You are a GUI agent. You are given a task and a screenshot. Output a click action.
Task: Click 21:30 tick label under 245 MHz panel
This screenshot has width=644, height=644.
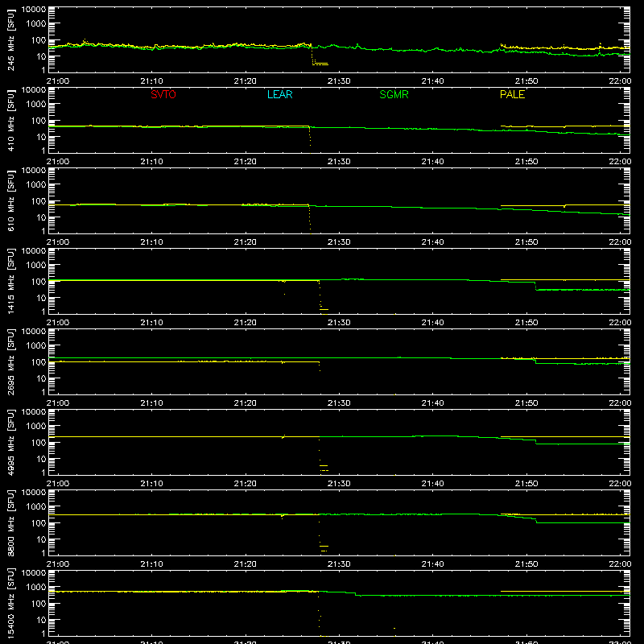tap(339, 81)
